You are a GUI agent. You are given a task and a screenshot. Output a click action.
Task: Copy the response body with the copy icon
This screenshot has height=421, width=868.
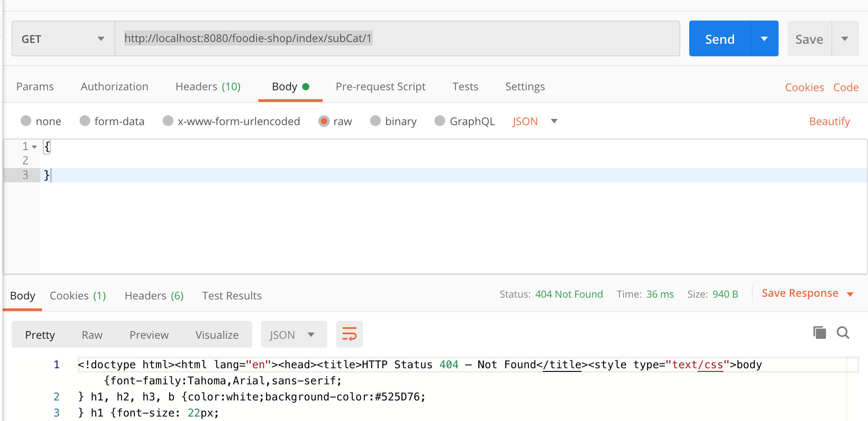819,333
